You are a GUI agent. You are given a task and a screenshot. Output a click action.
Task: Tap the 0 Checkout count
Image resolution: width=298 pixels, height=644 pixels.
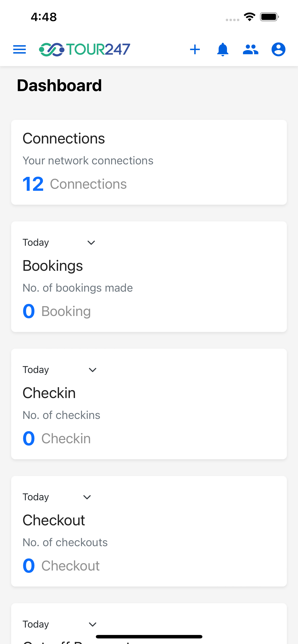(61, 566)
